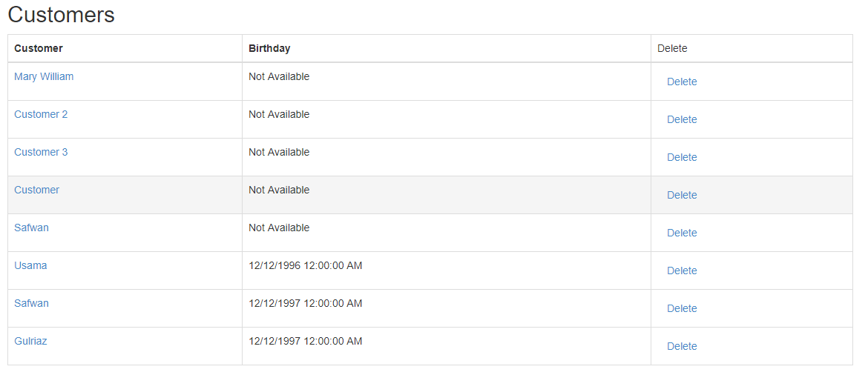Open the Customer 3 link

[x=41, y=152]
